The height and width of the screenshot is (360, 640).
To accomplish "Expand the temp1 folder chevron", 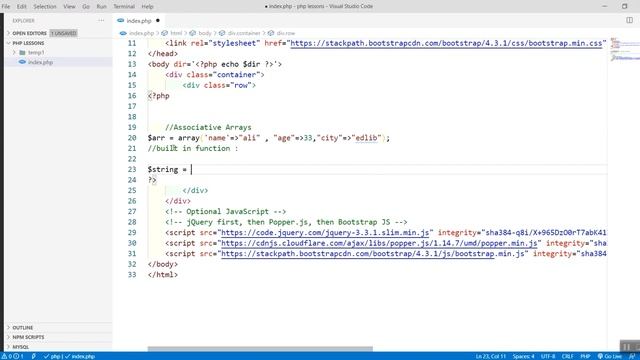I will [x=14, y=52].
